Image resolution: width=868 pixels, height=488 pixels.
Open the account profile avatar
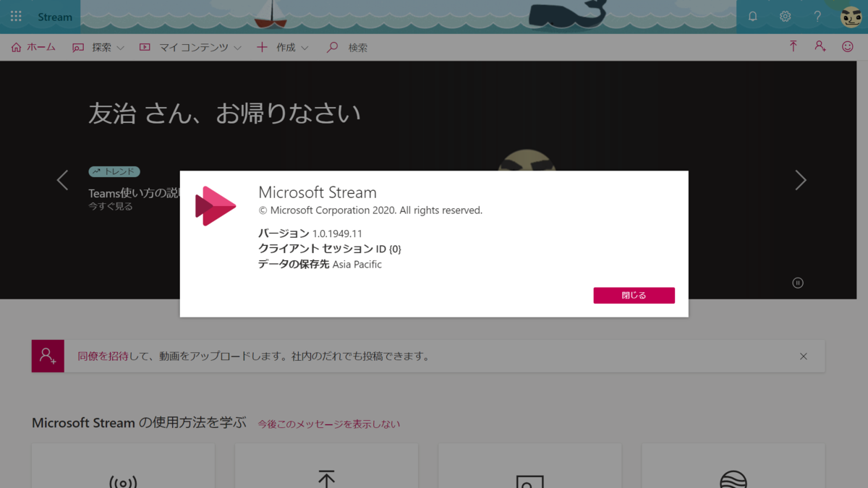pyautogui.click(x=851, y=16)
